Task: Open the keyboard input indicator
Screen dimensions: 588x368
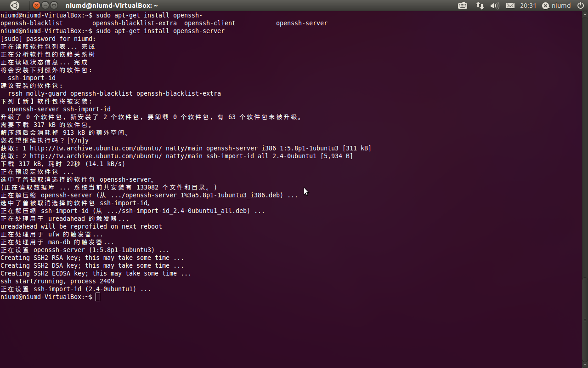Action: click(463, 6)
